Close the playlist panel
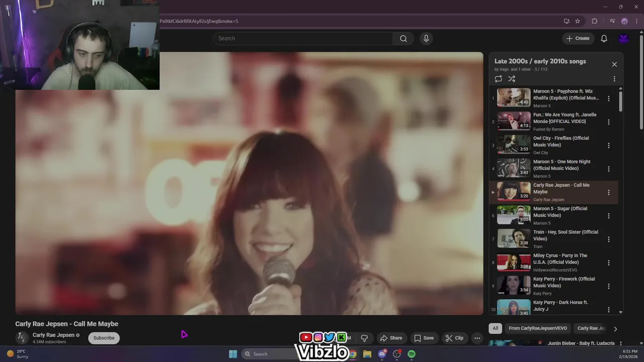 (x=614, y=64)
